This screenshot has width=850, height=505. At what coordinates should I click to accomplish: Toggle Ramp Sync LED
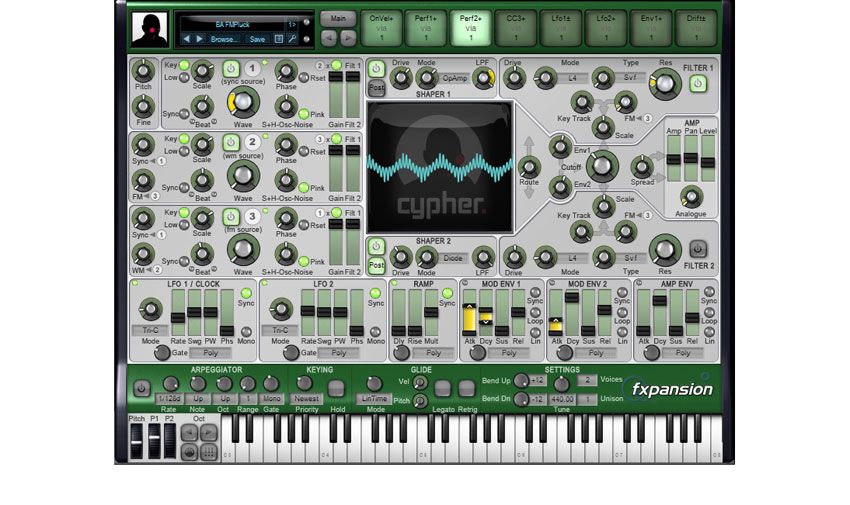coord(447,293)
